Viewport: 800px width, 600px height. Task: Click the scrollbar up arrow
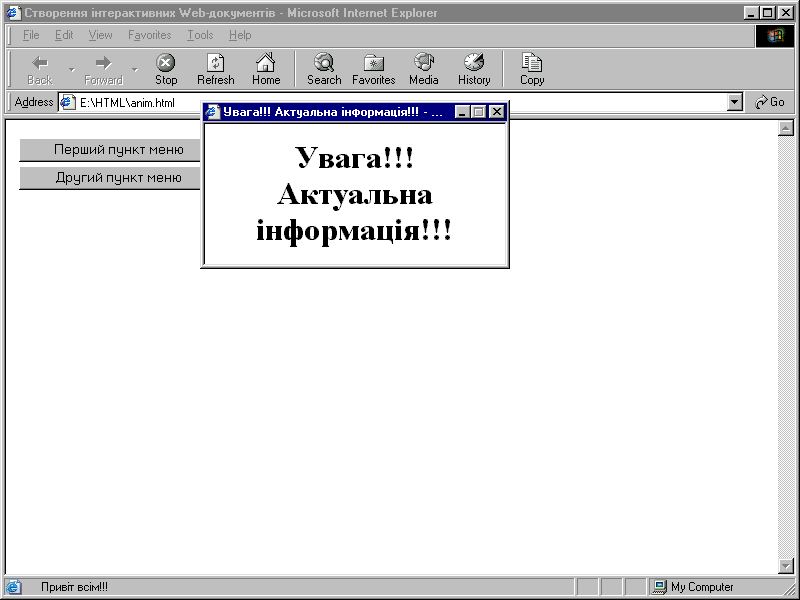[x=786, y=128]
